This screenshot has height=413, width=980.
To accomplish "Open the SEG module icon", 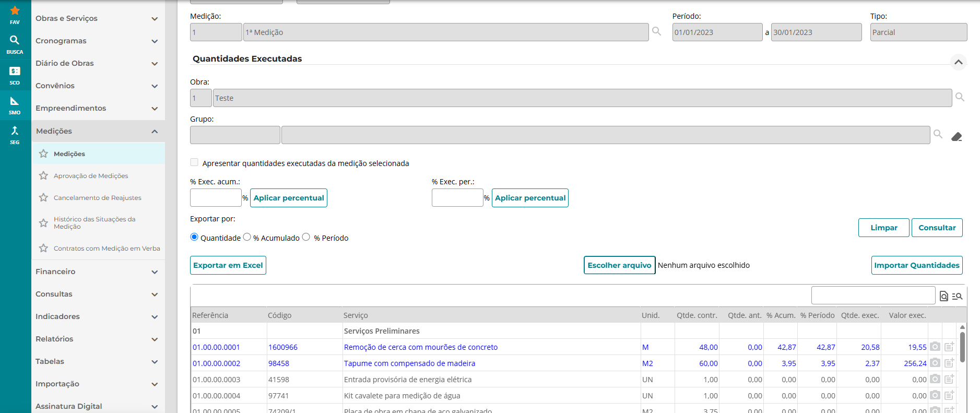I will pyautogui.click(x=15, y=132).
